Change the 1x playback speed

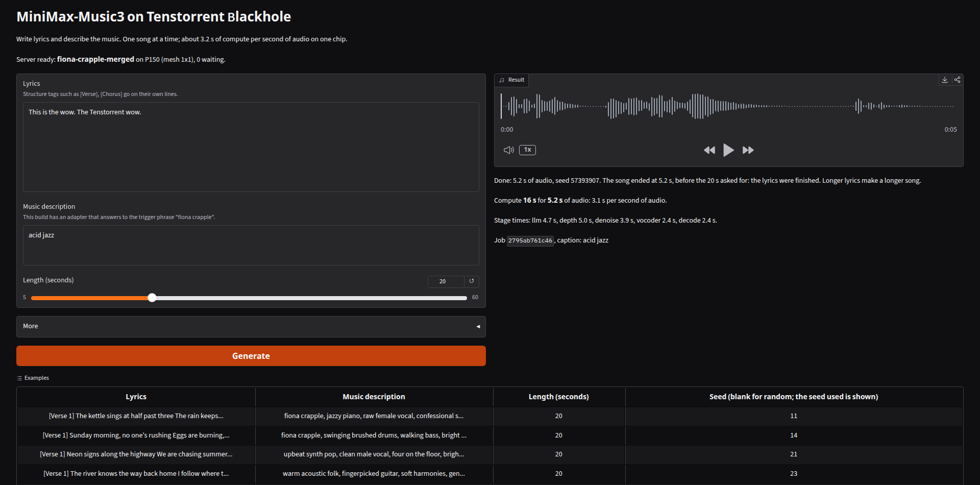coord(527,150)
